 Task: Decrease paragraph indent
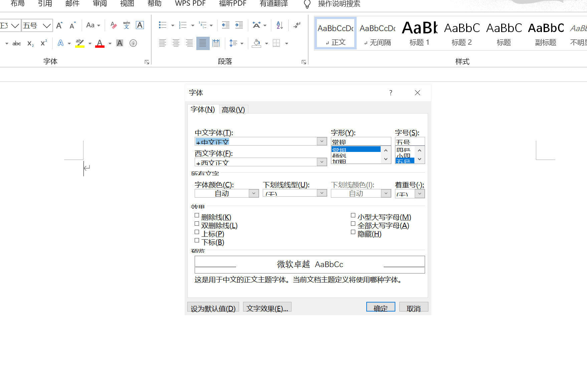tap(226, 25)
